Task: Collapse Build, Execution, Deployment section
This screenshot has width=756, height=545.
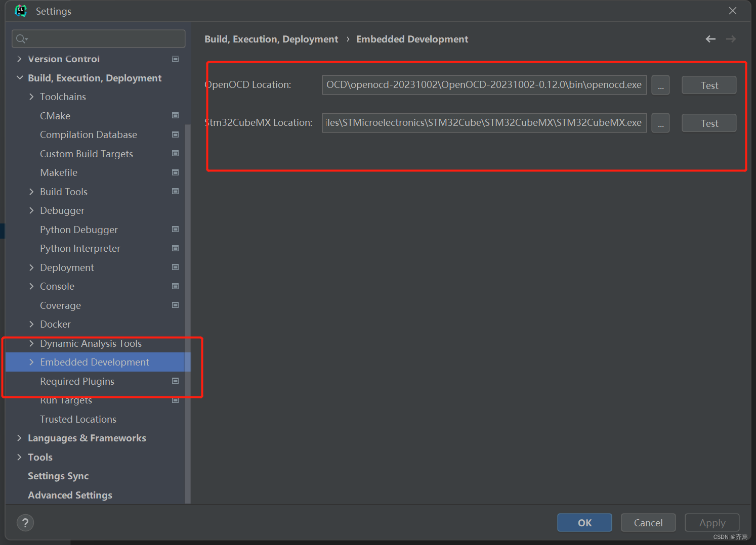Action: pyautogui.click(x=19, y=78)
